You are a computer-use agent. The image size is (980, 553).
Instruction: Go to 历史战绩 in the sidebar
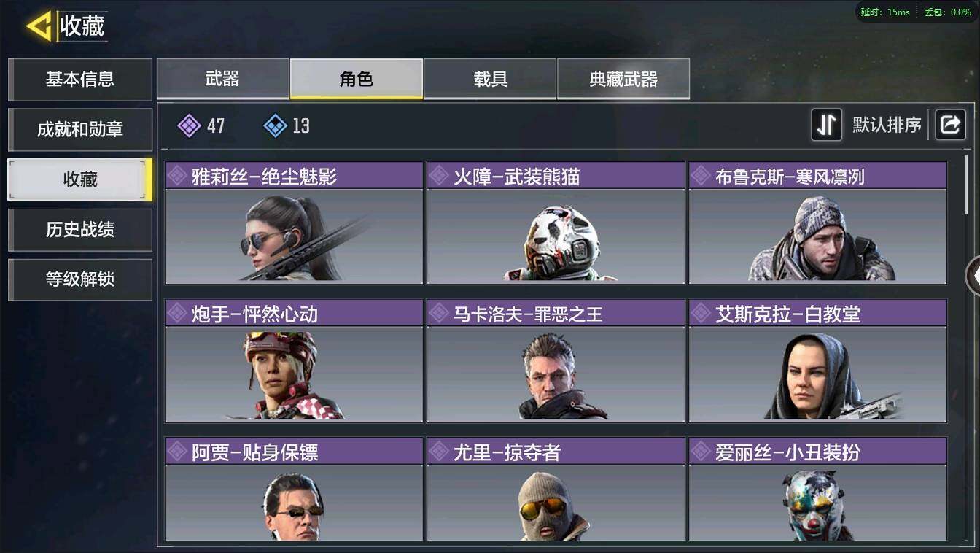click(80, 230)
